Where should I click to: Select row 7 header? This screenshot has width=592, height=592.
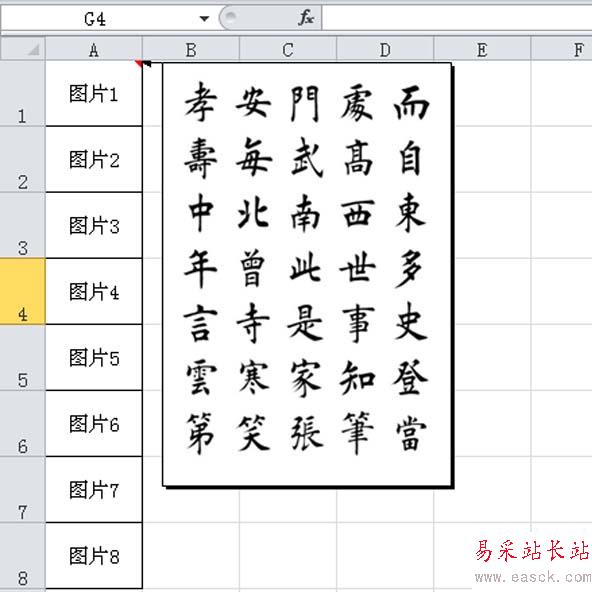click(x=22, y=490)
